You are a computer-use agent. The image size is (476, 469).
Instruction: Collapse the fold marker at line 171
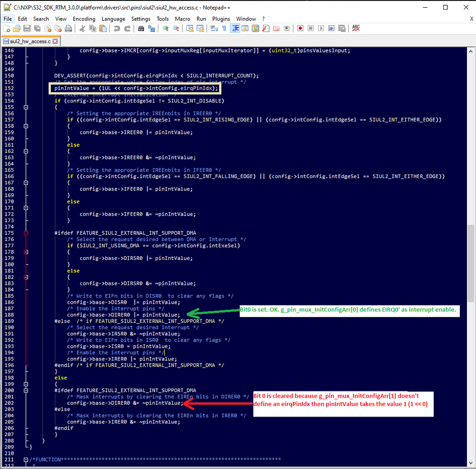(26, 208)
